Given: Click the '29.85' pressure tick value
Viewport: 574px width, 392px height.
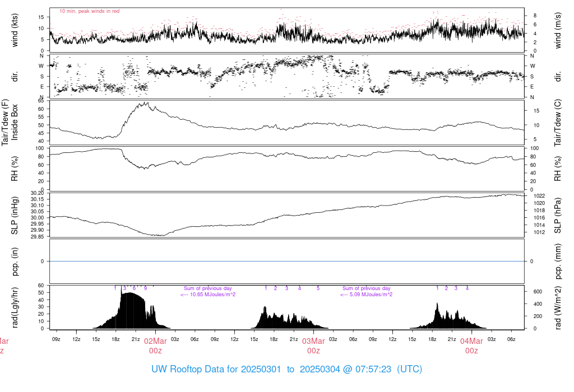Looking at the screenshot, I should point(38,236).
